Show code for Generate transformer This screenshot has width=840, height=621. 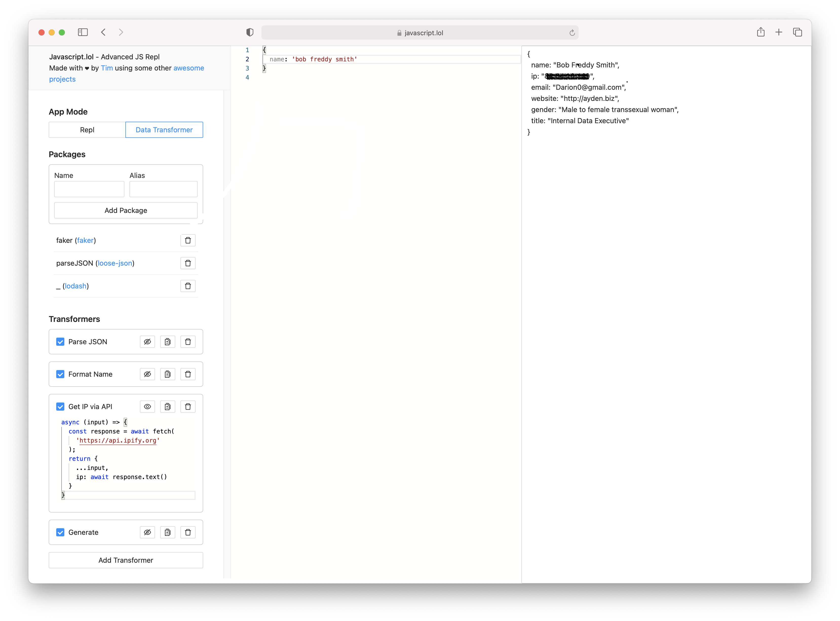[147, 532]
